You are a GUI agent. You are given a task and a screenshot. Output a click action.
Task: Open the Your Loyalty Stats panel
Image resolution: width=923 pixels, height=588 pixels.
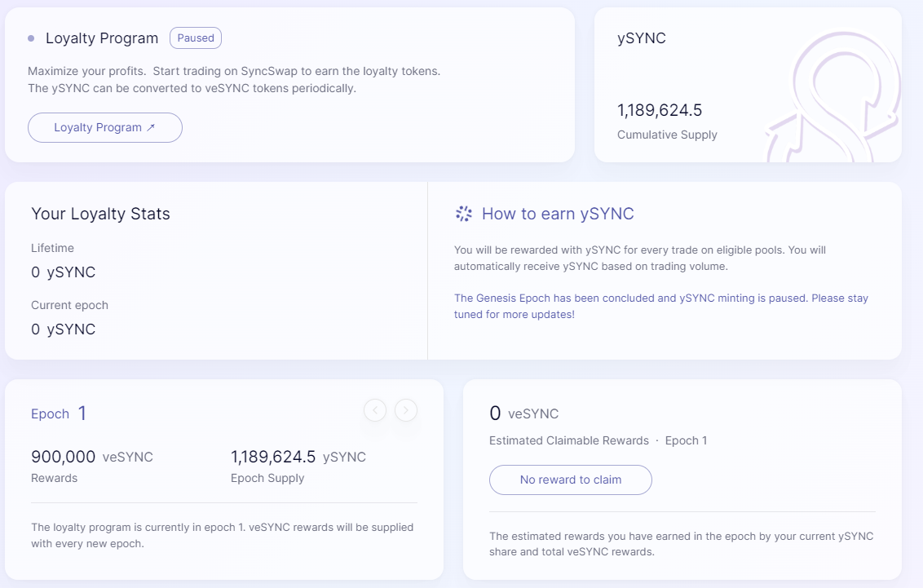[99, 214]
